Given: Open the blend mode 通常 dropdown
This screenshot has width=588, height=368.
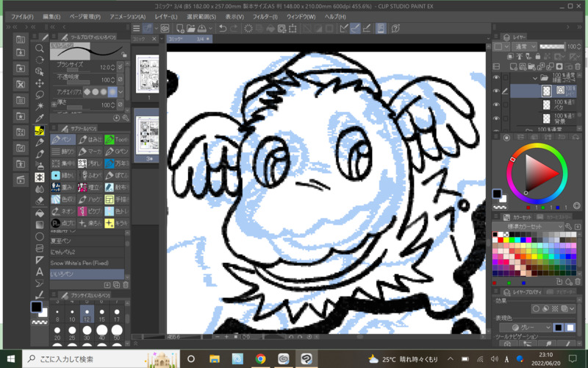Looking at the screenshot, I should click(524, 46).
